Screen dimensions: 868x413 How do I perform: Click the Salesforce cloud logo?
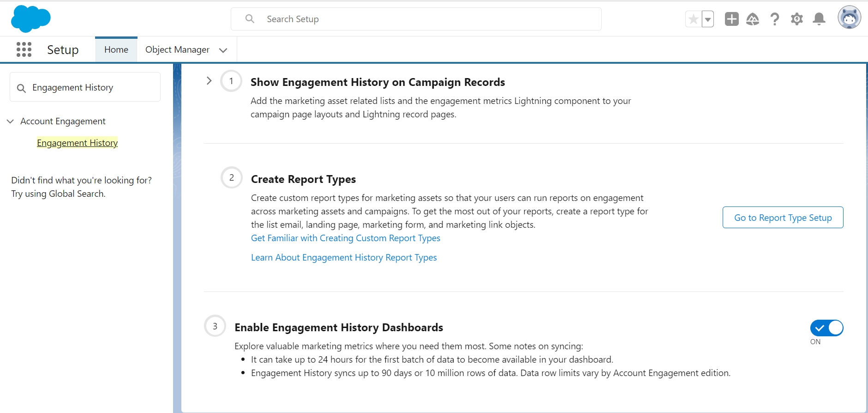(x=30, y=19)
